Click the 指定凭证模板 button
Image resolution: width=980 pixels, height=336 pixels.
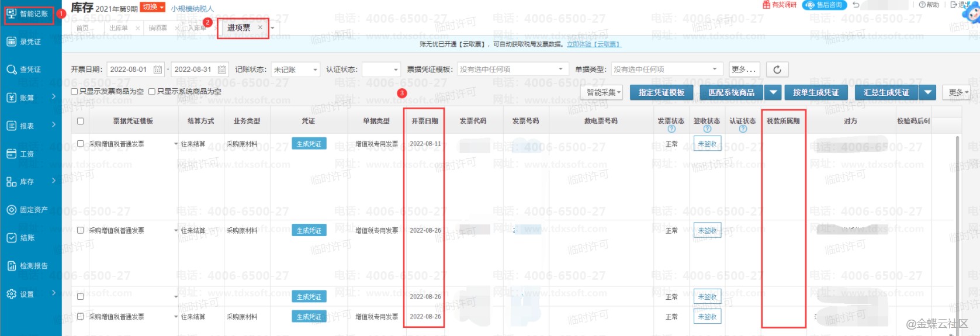click(661, 92)
